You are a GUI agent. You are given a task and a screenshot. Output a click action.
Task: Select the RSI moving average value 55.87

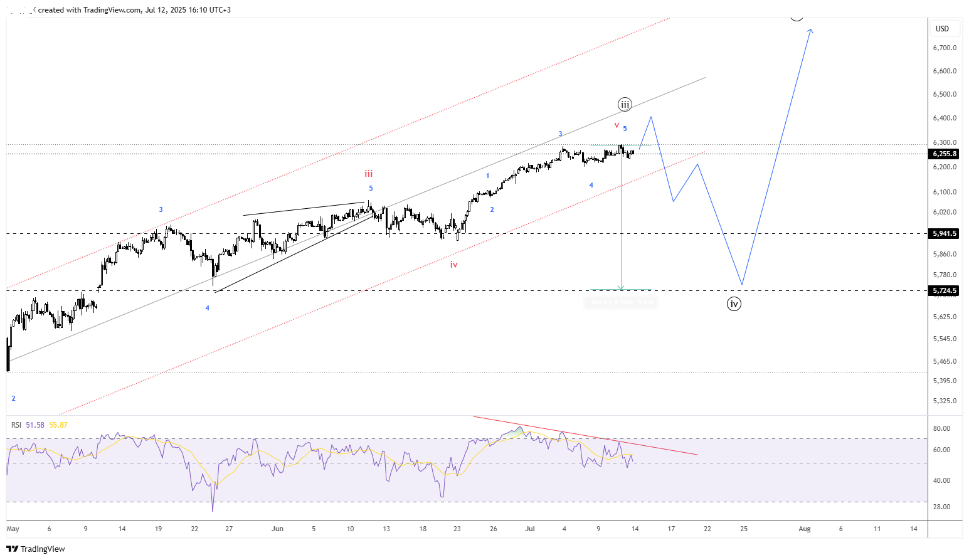(x=58, y=425)
